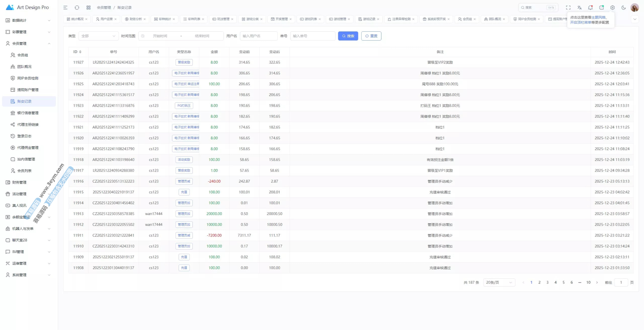The width and height of the screenshot is (644, 330).
Task: Open the 20条/页 page size dropdown
Action: click(x=499, y=282)
